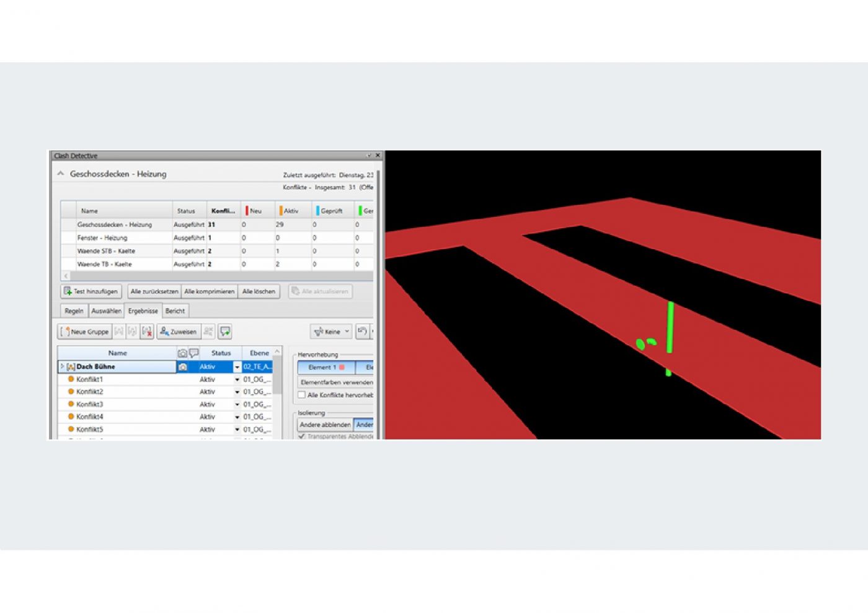868x613 pixels.
Task: Click Alle zurücksetzen button
Action: 154,291
